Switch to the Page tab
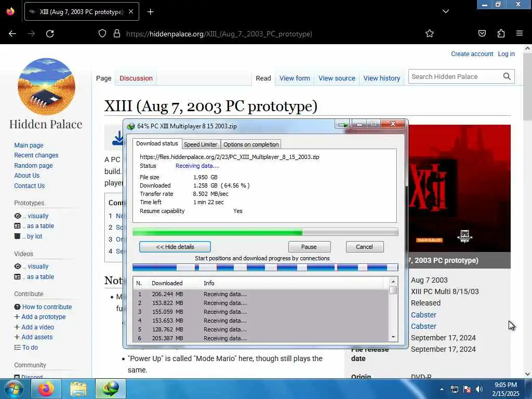The image size is (532, 399). coord(103,78)
